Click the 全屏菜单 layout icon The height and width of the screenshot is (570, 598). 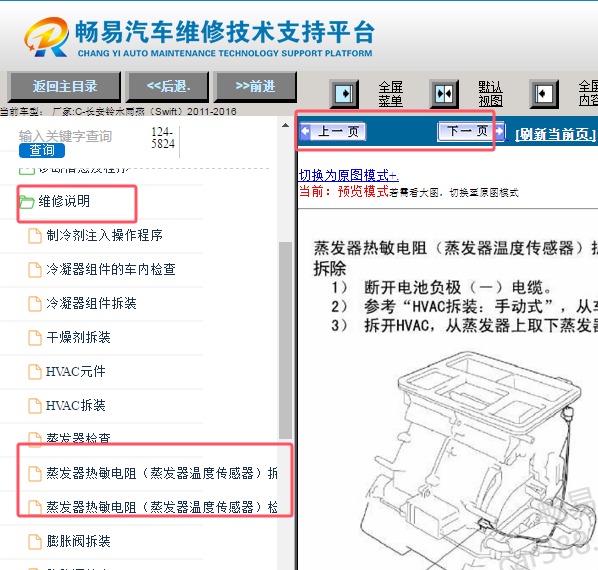point(344,93)
